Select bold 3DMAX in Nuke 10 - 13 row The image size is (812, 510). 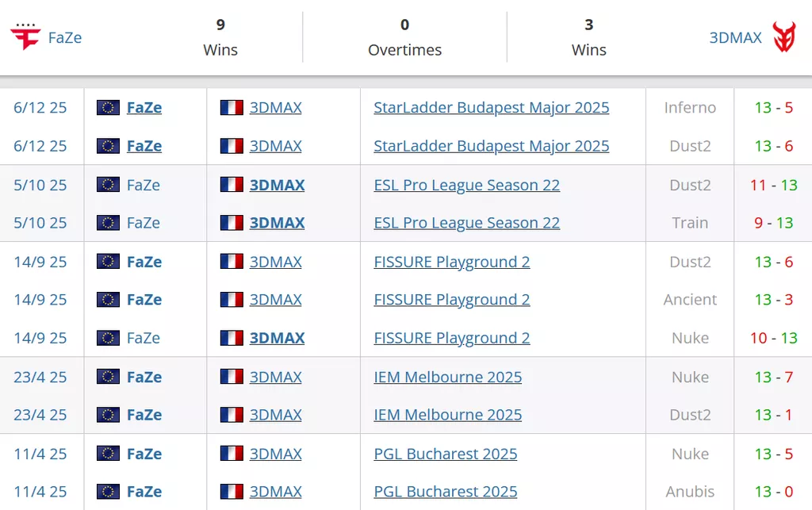(x=277, y=338)
